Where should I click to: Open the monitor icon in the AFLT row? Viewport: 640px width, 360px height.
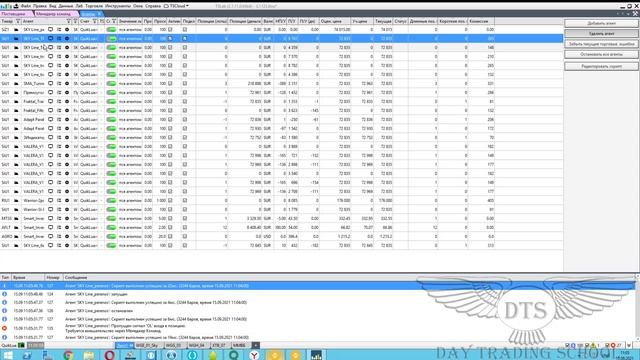[x=51, y=228]
